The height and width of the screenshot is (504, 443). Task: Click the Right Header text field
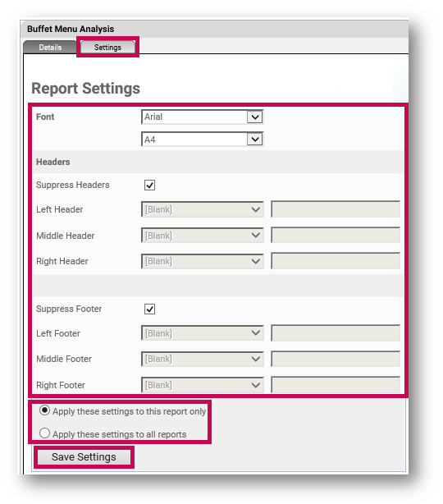pyautogui.click(x=336, y=261)
